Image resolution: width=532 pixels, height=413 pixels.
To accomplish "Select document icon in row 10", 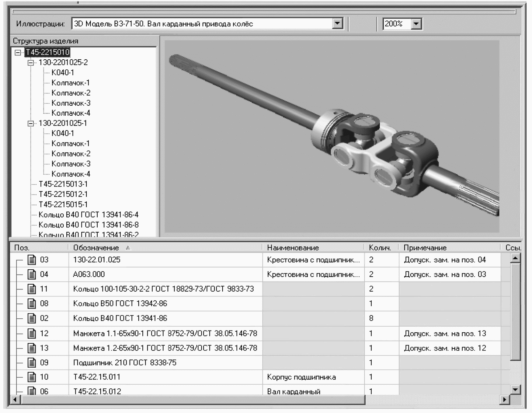I will (32, 377).
